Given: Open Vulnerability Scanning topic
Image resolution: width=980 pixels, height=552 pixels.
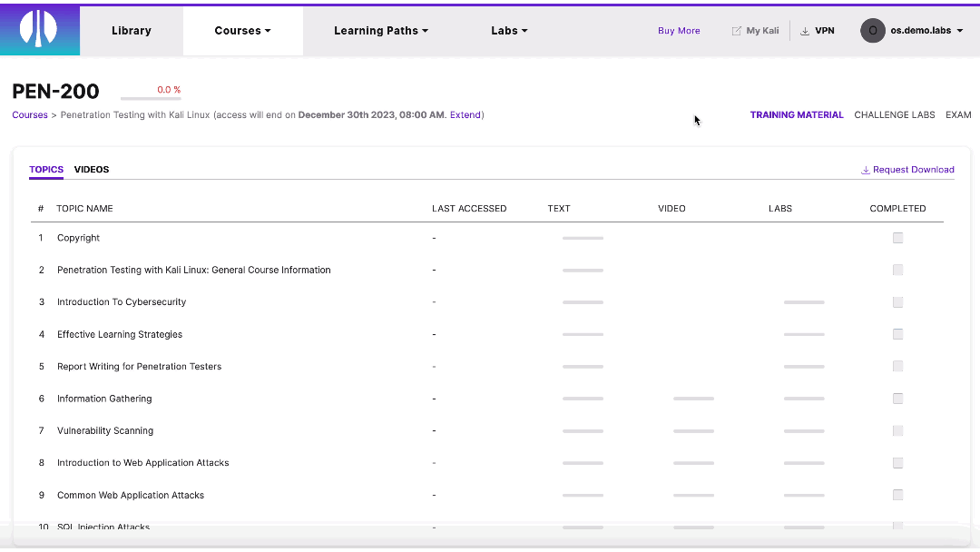Looking at the screenshot, I should pos(105,430).
